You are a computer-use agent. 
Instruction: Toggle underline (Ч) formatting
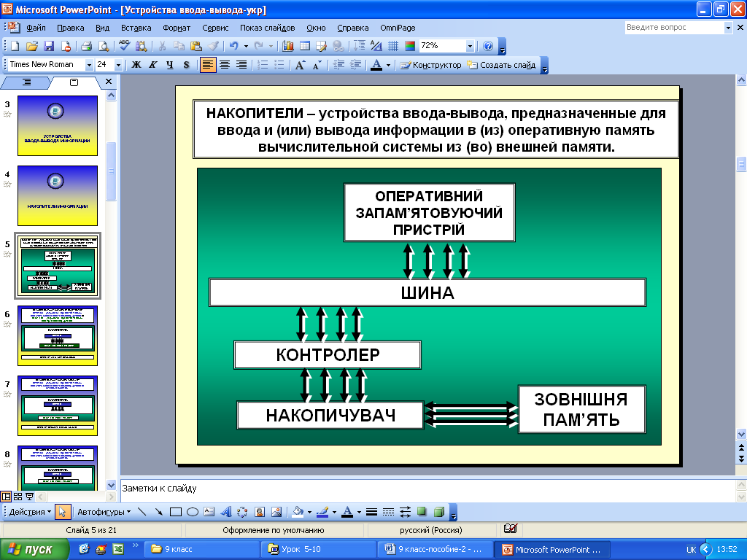[x=169, y=65]
